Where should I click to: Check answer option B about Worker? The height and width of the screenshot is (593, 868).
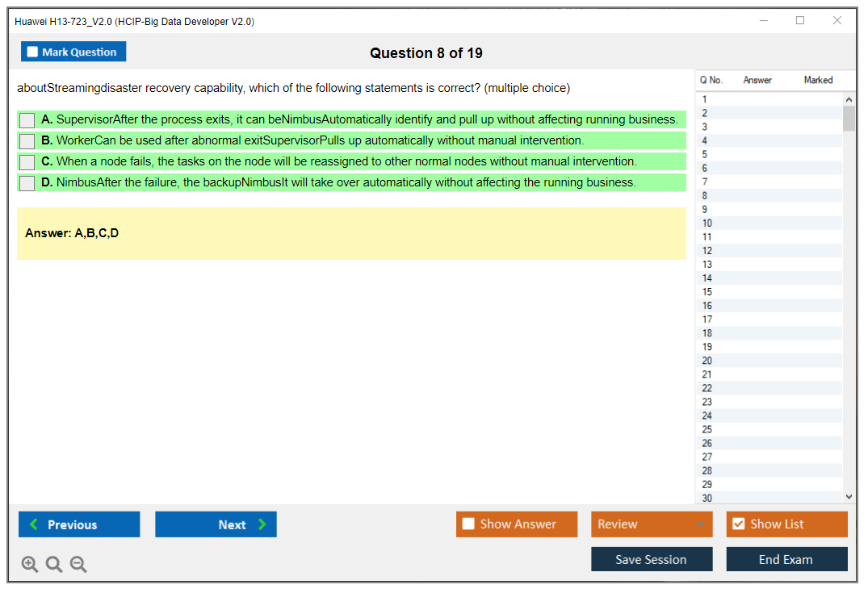(27, 141)
